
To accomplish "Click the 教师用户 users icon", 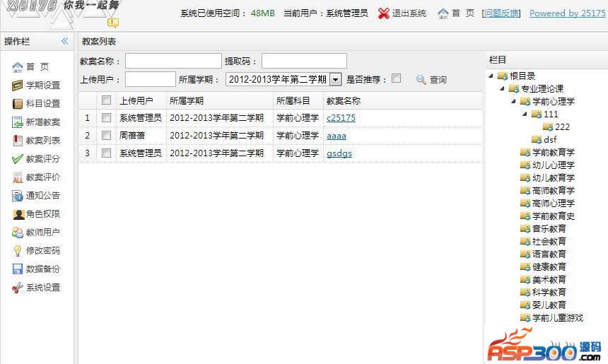I will [18, 233].
